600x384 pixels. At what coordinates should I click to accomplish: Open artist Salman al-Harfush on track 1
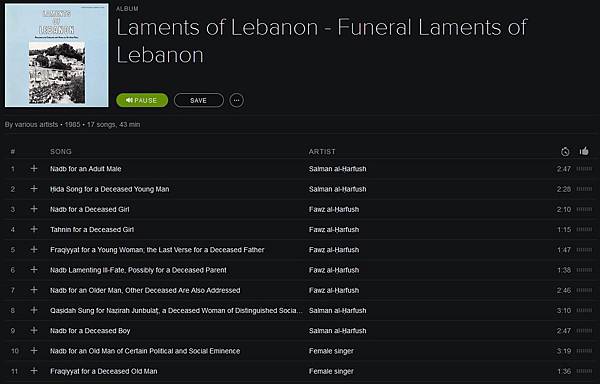(338, 169)
